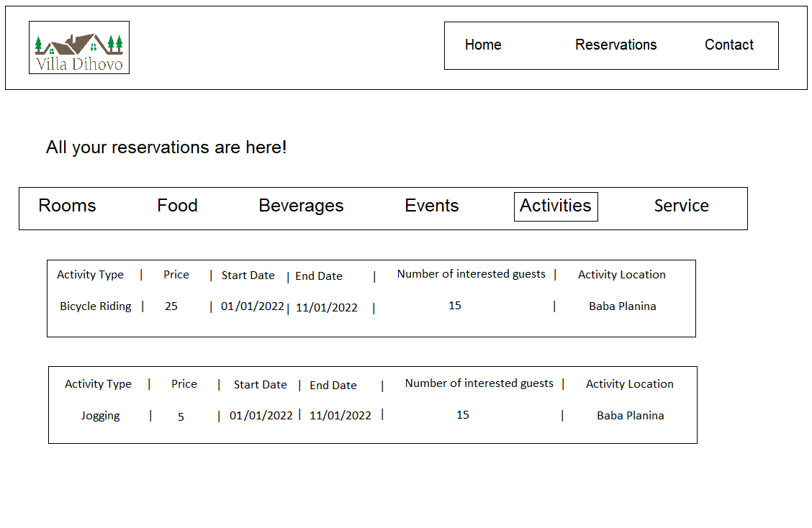Switch to the Rooms tab
The width and height of the screenshot is (812, 528).
coord(67,206)
